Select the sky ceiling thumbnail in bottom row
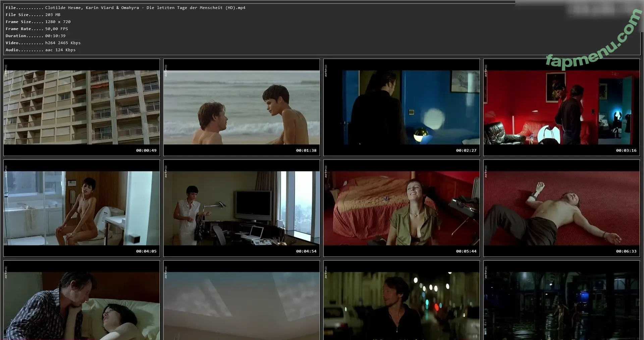Screen dimensions: 644x340 click(x=241, y=300)
